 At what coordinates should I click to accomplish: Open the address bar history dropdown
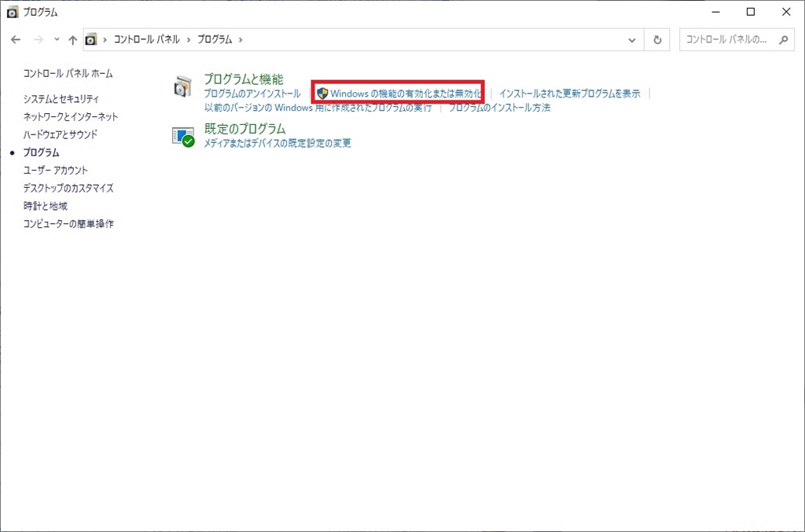(632, 40)
